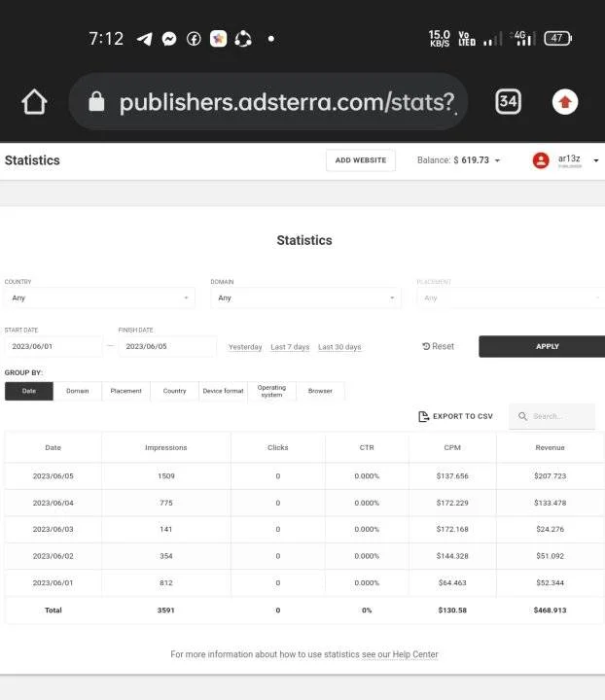The width and height of the screenshot is (605, 700).
Task: Click the Reset circular arrow icon
Action: [x=426, y=346]
